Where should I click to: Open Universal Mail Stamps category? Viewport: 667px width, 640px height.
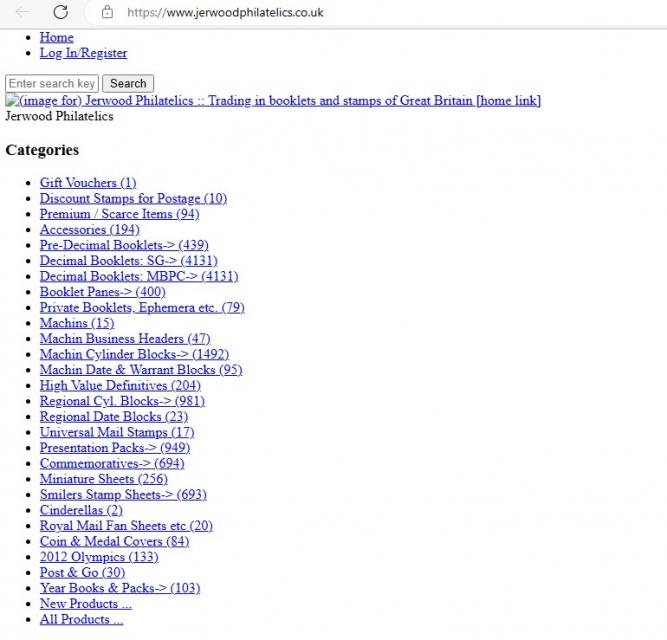[x=117, y=432]
